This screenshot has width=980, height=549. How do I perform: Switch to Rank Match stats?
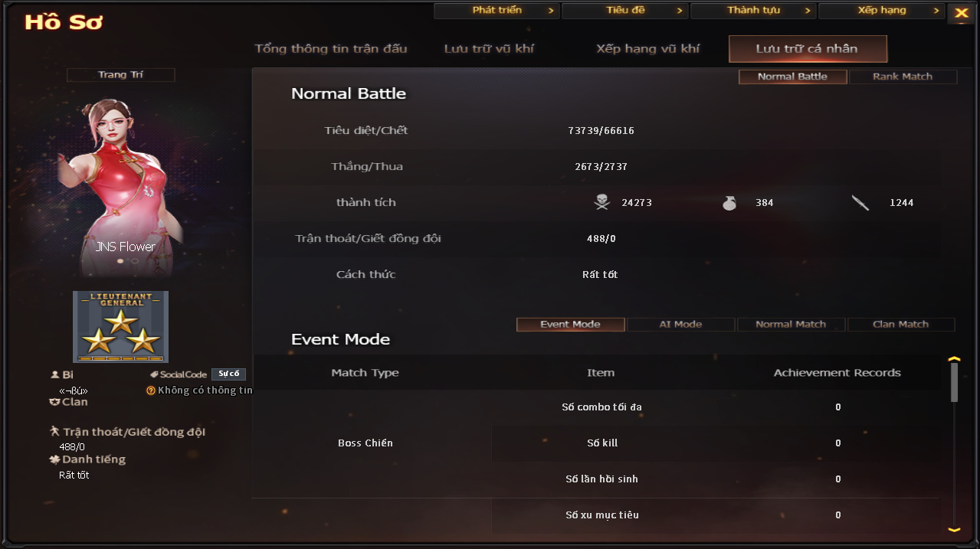click(903, 77)
